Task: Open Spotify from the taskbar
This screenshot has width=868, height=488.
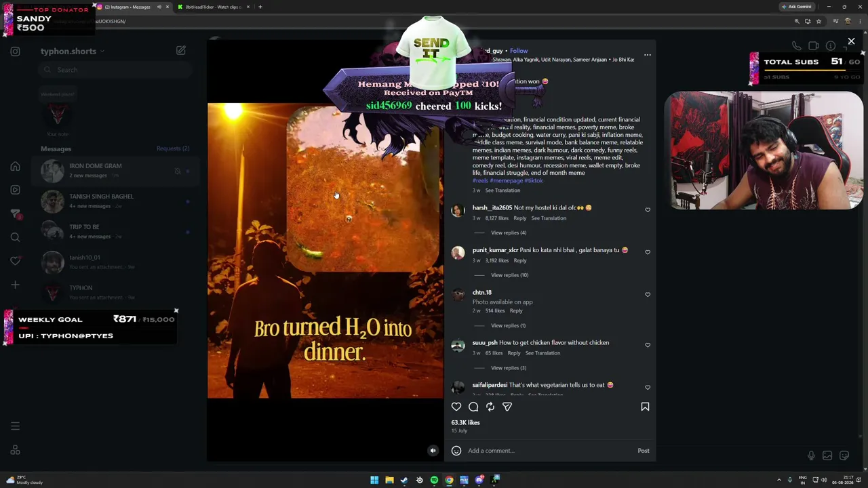Action: (x=434, y=480)
